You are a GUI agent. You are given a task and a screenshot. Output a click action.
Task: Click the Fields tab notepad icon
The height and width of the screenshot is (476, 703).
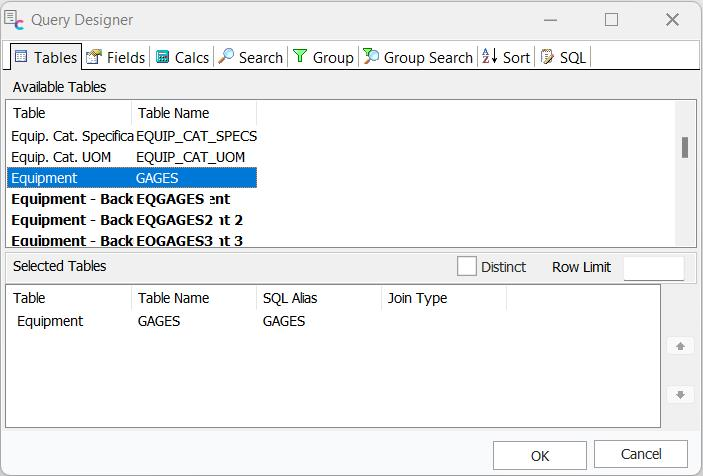coord(94,57)
